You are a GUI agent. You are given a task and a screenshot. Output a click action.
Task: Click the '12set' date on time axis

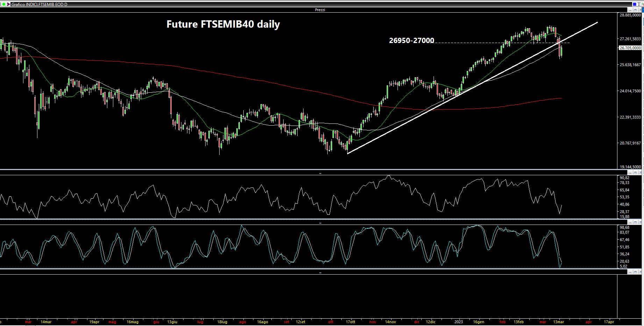click(x=300, y=322)
